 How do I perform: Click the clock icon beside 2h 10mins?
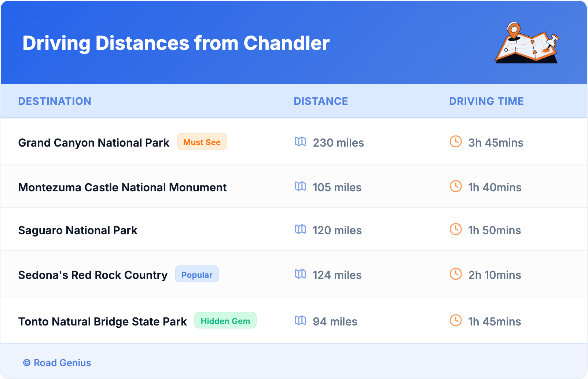(x=456, y=274)
